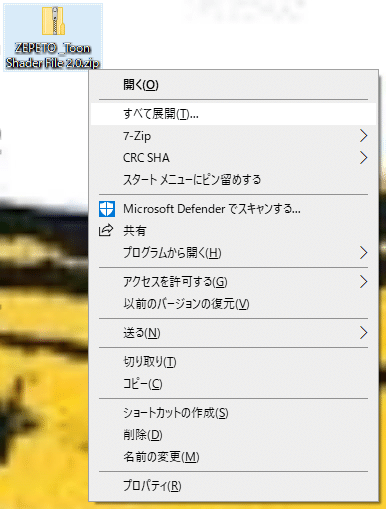Choose 以前のバージョンの復元(V)
Viewport: 386px width, 509px height.
pos(233,304)
